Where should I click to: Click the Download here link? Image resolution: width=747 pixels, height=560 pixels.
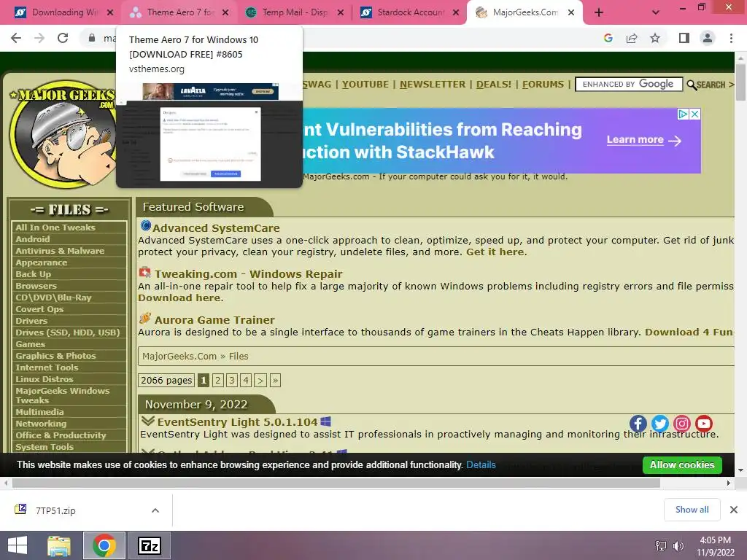(x=179, y=297)
